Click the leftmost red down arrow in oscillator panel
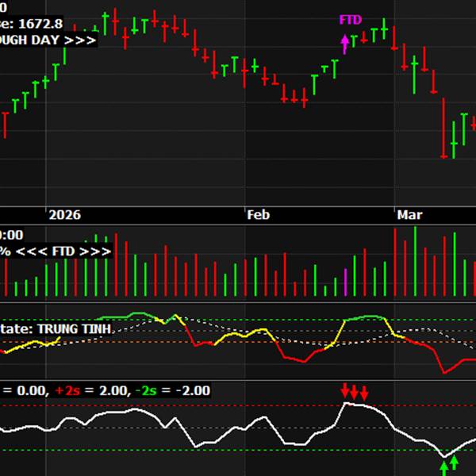This screenshot has height=476, width=476. point(344,392)
